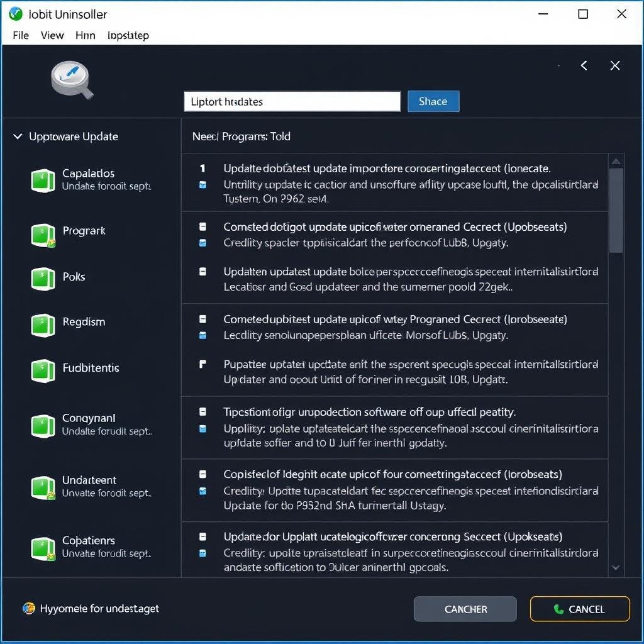The image size is (644, 644).
Task: Select the Undarteent sidebar entry
Action: pos(91,487)
